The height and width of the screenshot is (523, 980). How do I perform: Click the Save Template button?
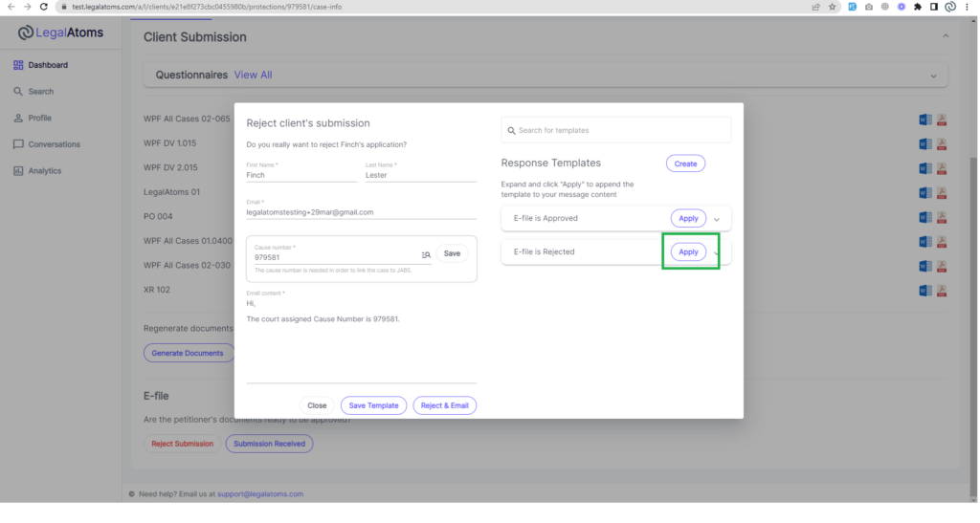373,405
